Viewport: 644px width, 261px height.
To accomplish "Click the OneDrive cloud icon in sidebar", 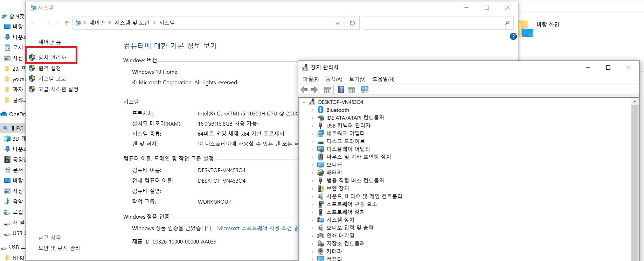I will point(4,114).
